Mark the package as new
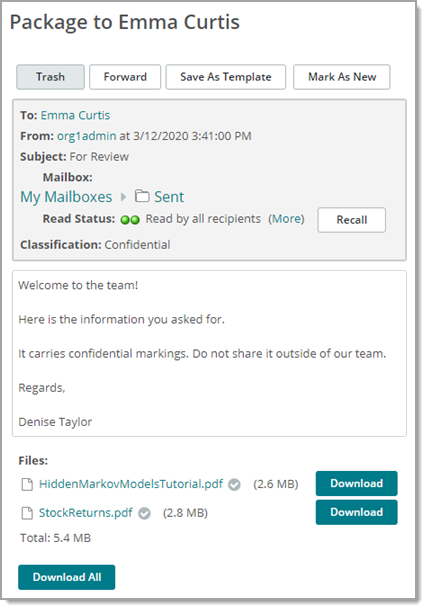 tap(342, 77)
